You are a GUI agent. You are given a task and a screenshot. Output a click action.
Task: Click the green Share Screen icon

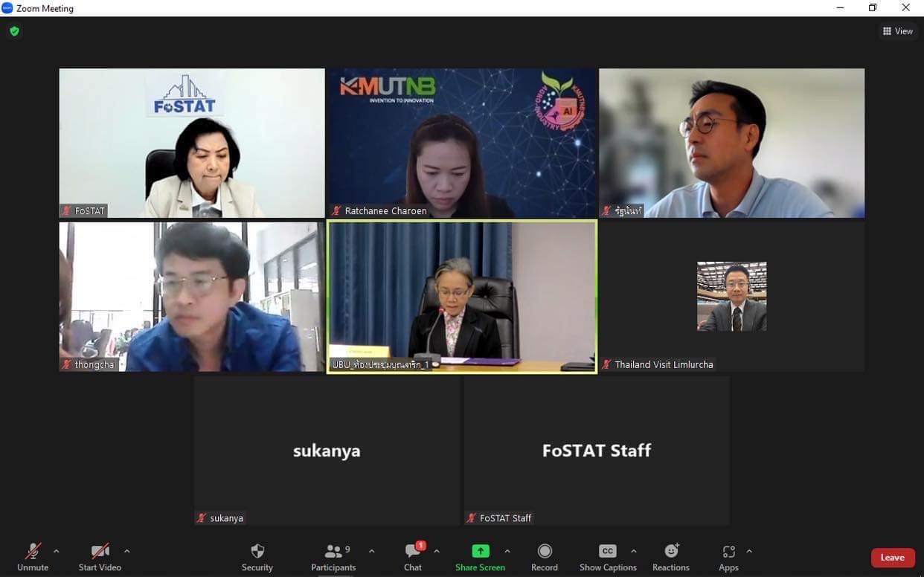(481, 551)
